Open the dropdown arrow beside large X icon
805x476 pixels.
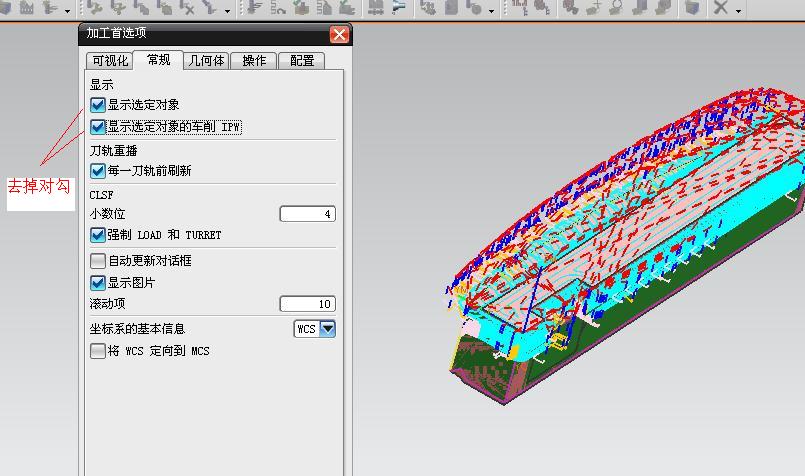pos(738,10)
